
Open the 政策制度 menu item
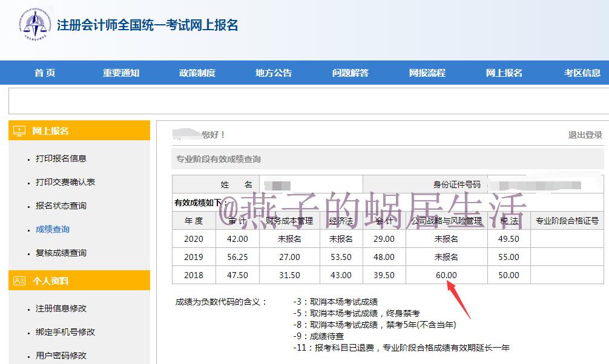[198, 72]
